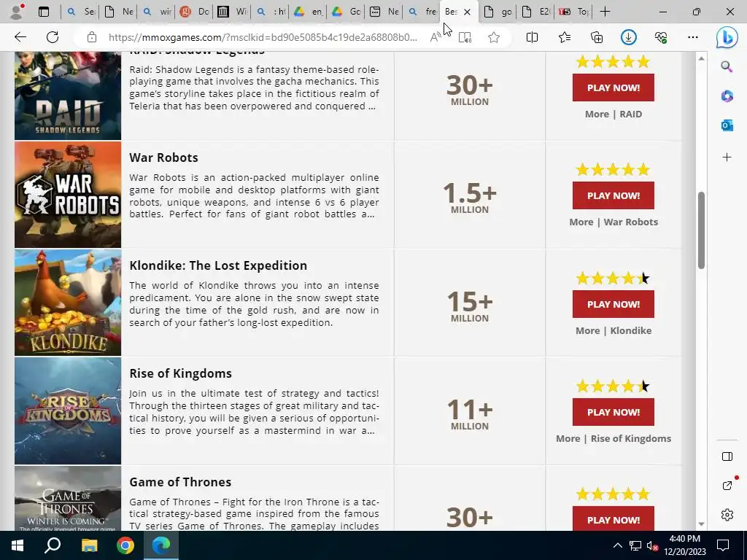Open 'More | Rise of Kingdoms' link

click(x=613, y=438)
